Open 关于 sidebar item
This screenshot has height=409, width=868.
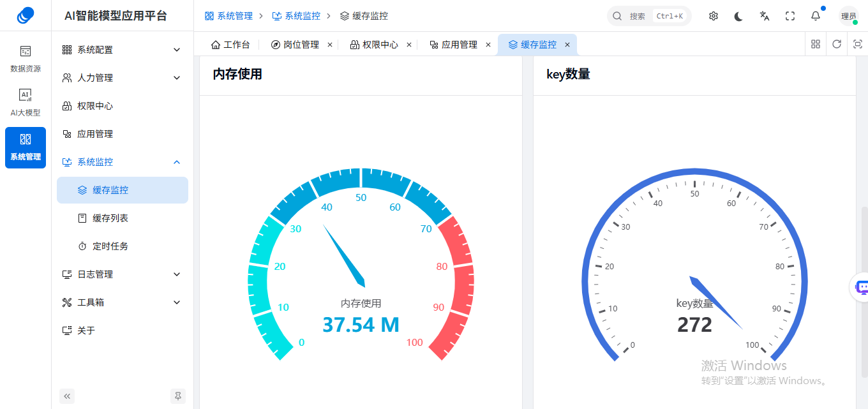(x=122, y=331)
